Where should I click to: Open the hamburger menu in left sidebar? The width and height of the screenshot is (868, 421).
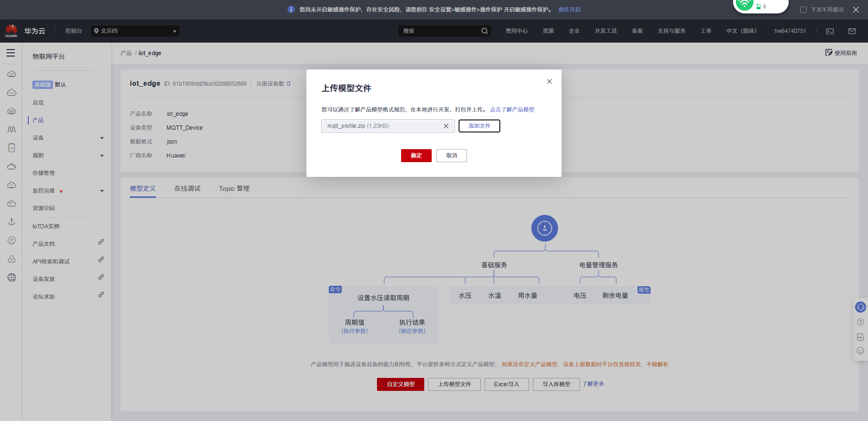pos(11,53)
